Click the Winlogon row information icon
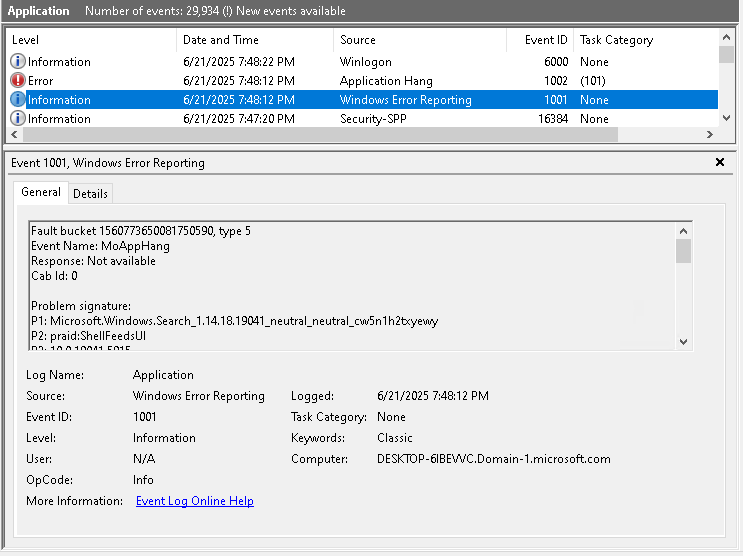Screen dimensions: 743x556 pos(18,62)
